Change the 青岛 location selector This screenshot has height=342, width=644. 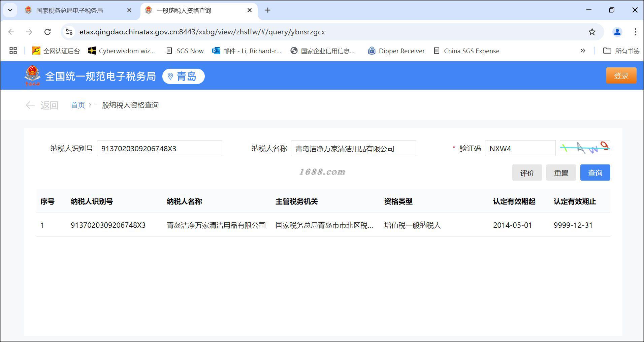183,76
